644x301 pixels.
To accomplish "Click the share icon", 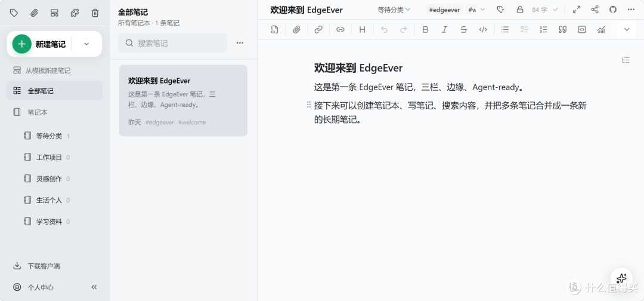I will tap(595, 10).
